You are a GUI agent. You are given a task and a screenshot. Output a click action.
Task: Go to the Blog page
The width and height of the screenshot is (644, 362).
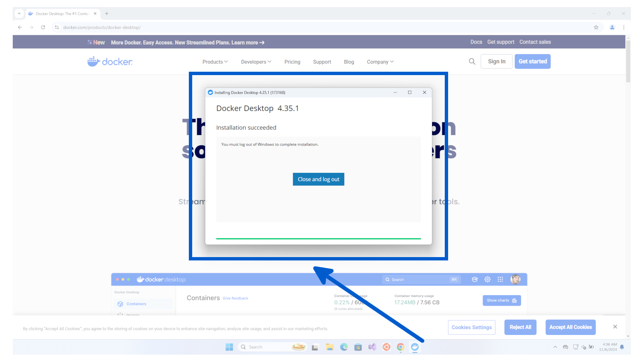pos(349,62)
